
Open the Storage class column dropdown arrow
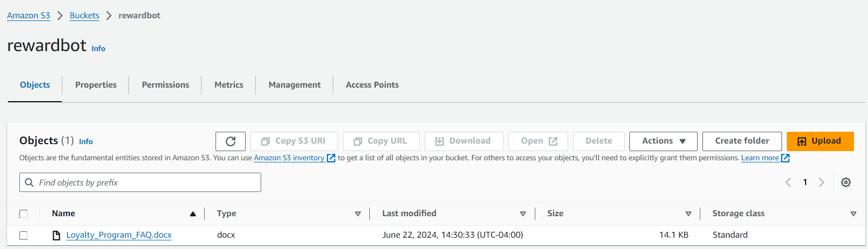[853, 214]
